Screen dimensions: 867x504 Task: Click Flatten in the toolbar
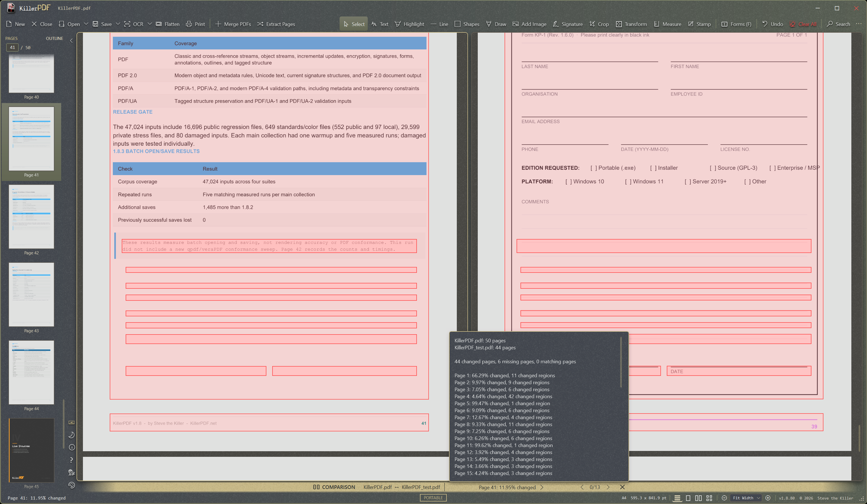click(x=168, y=24)
